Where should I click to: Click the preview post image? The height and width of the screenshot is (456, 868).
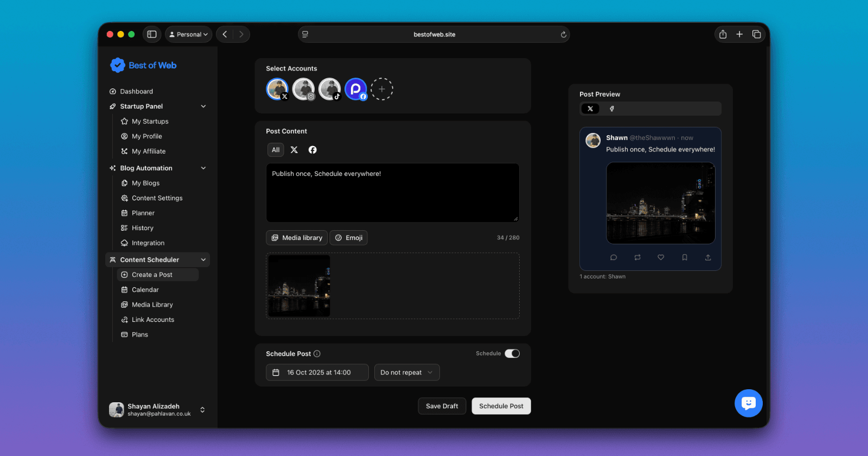point(660,203)
